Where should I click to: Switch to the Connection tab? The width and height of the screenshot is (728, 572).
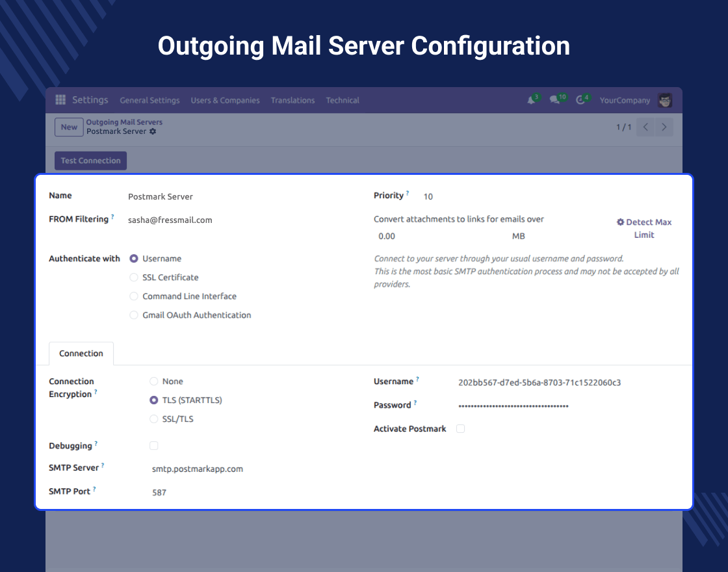click(x=81, y=354)
